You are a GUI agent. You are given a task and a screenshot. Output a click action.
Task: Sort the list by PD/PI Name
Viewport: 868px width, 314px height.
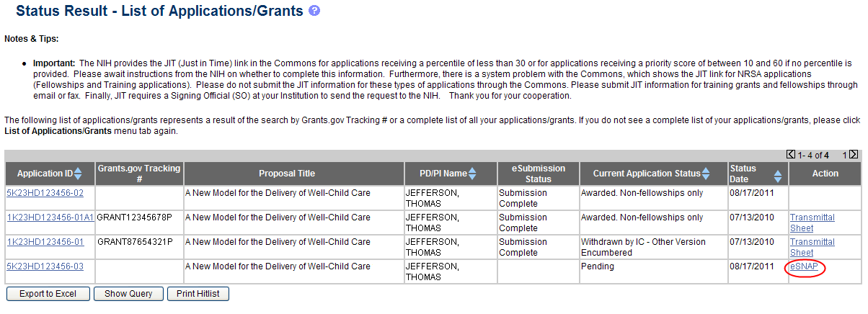472,174
